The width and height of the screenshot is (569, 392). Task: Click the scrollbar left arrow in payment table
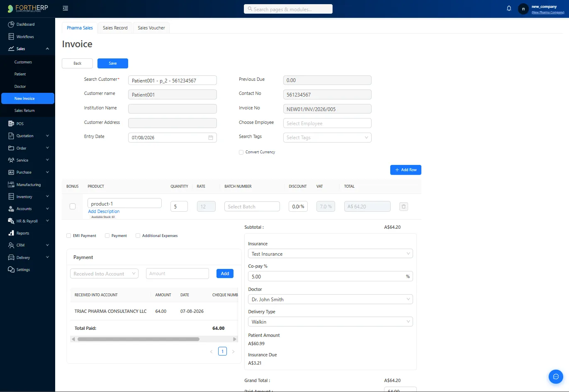click(73, 339)
